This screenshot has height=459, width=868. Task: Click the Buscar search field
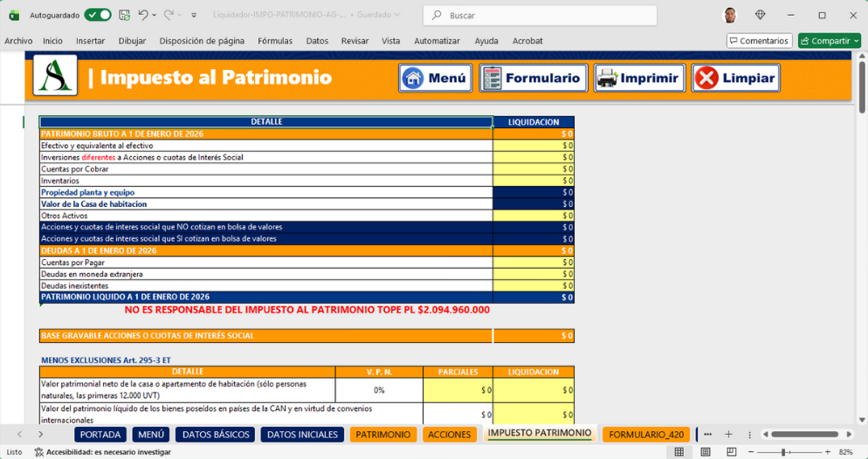540,16
